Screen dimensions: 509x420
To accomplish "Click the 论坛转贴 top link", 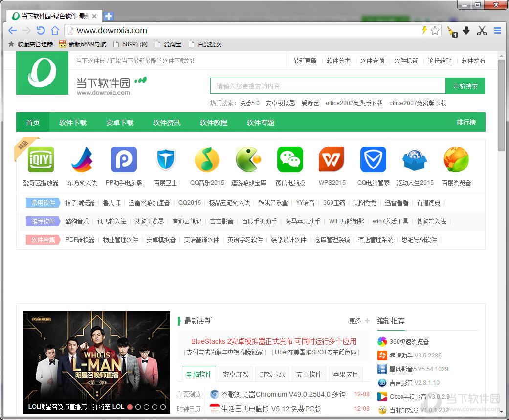I will coord(440,61).
